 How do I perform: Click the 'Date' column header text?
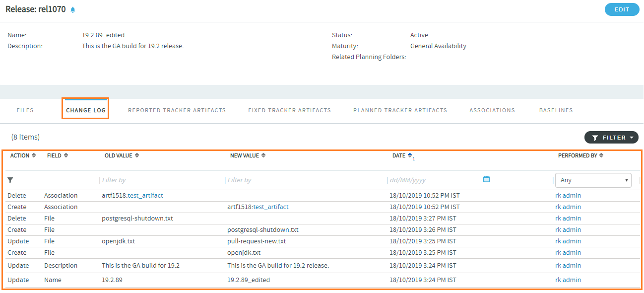(399, 155)
